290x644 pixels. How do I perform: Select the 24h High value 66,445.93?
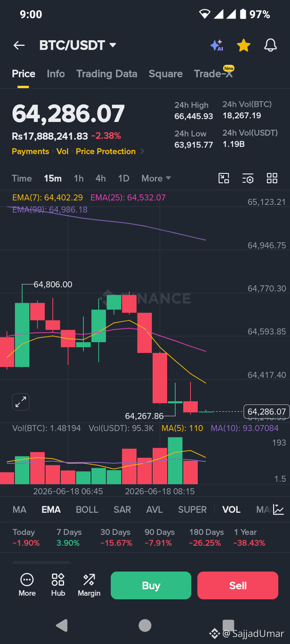[194, 116]
